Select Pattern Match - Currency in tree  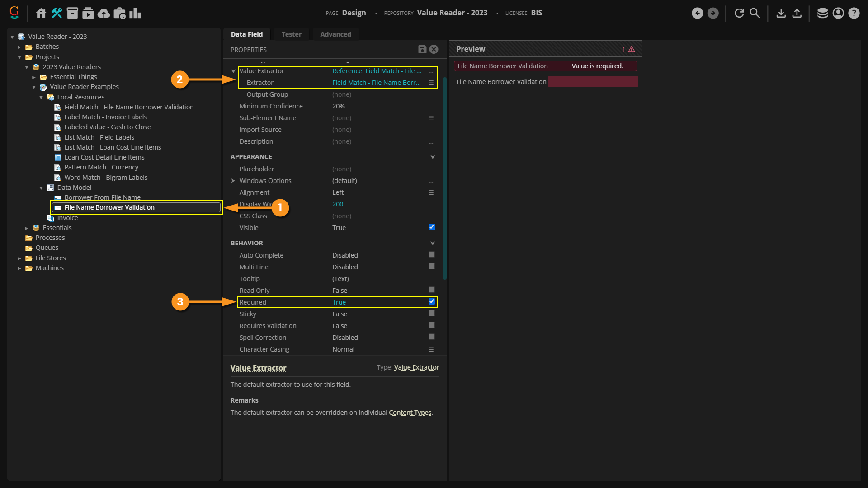pos(101,167)
